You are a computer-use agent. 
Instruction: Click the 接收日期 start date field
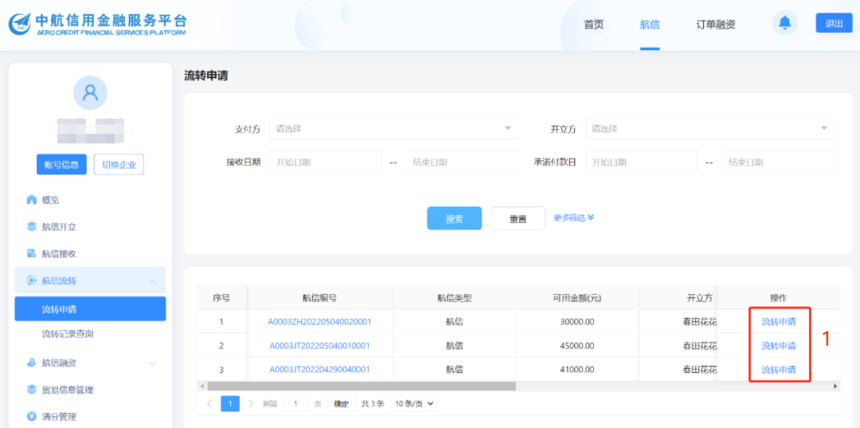pos(324,162)
